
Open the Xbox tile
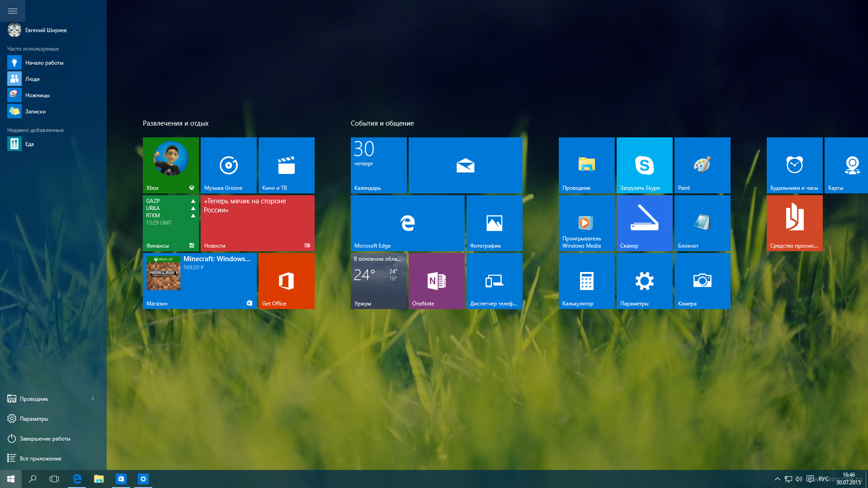[x=171, y=165]
